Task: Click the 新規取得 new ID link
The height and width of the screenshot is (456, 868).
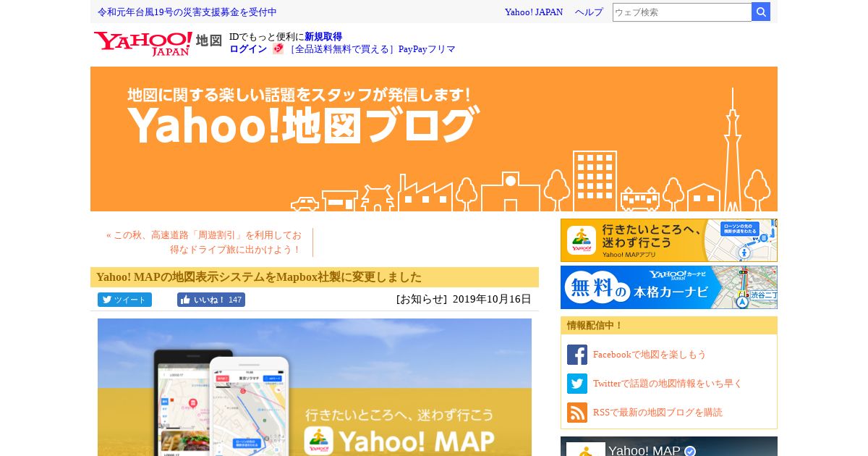Action: coord(323,37)
